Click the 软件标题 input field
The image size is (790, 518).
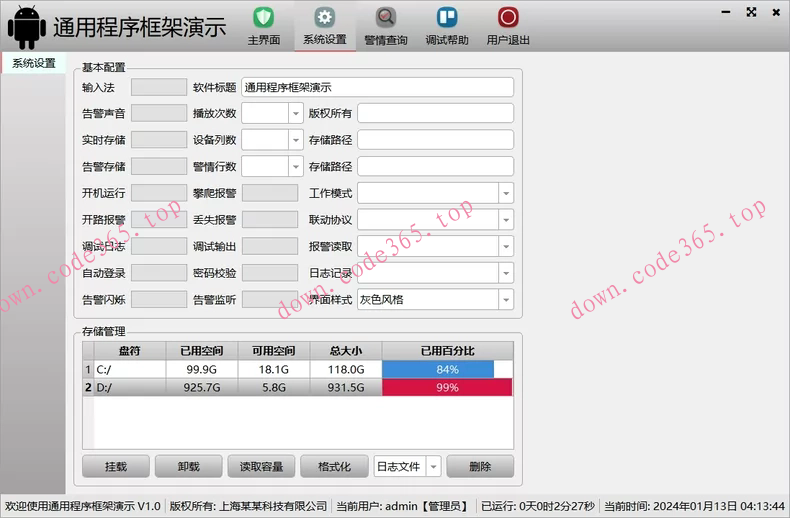377,87
